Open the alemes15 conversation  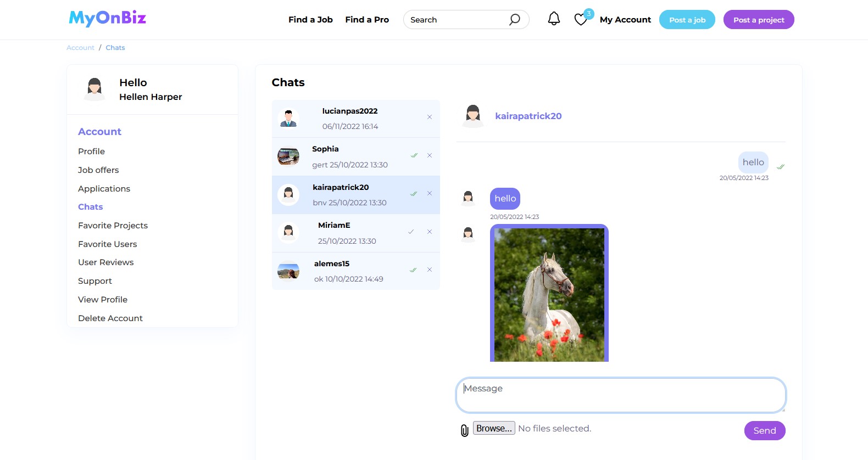(x=356, y=271)
